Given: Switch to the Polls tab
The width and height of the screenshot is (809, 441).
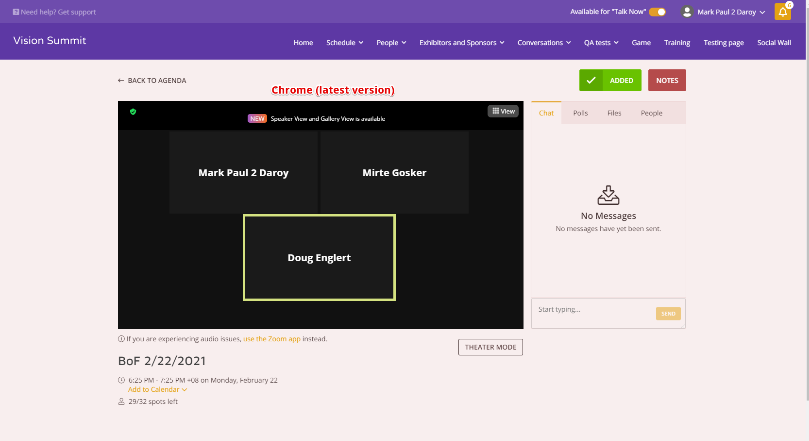Looking at the screenshot, I should [580, 113].
